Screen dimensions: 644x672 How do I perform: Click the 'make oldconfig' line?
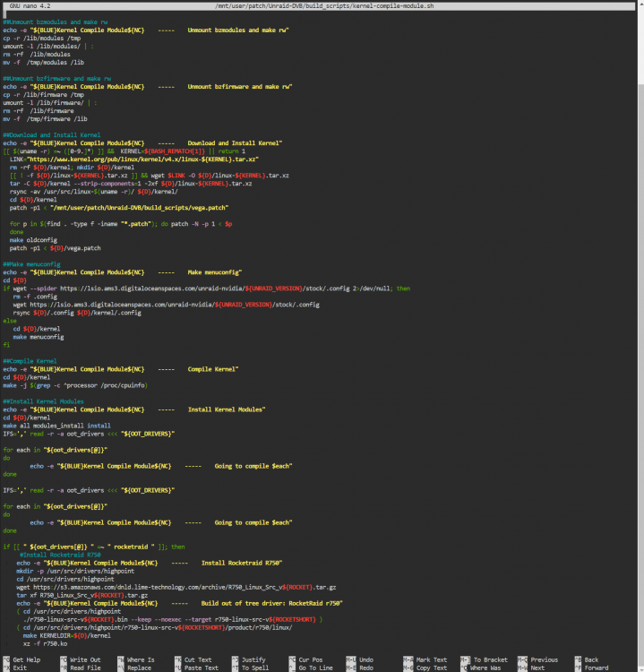pos(33,240)
